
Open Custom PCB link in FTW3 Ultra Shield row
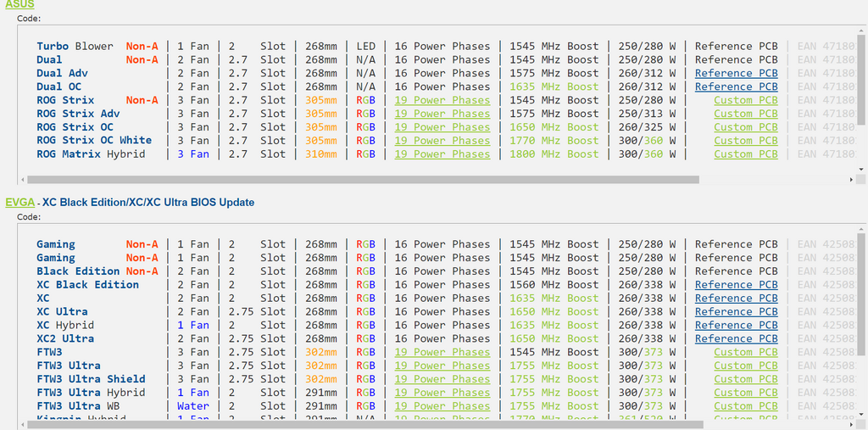[746, 379]
